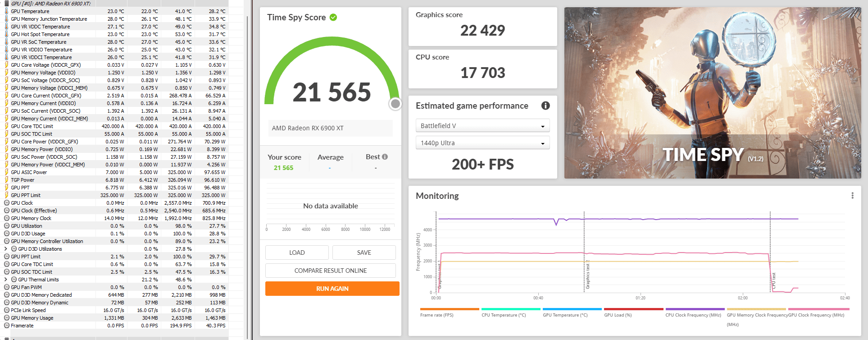
Task: Open the Battlefield V game dropdown
Action: pyautogui.click(x=482, y=126)
